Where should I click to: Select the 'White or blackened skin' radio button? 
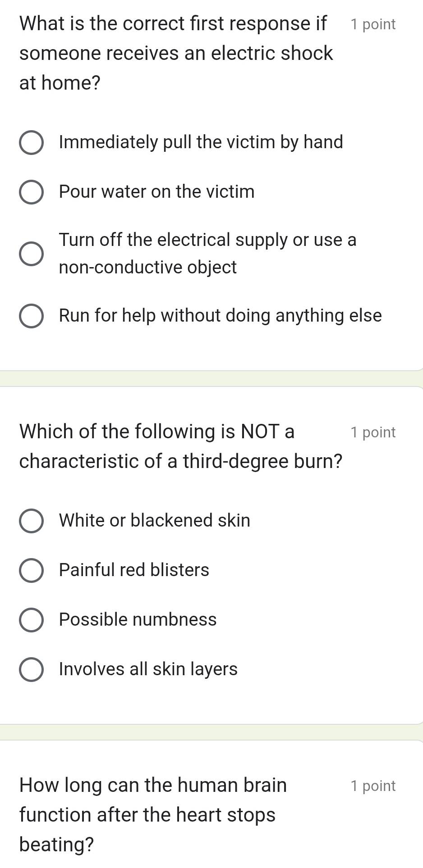tap(32, 522)
